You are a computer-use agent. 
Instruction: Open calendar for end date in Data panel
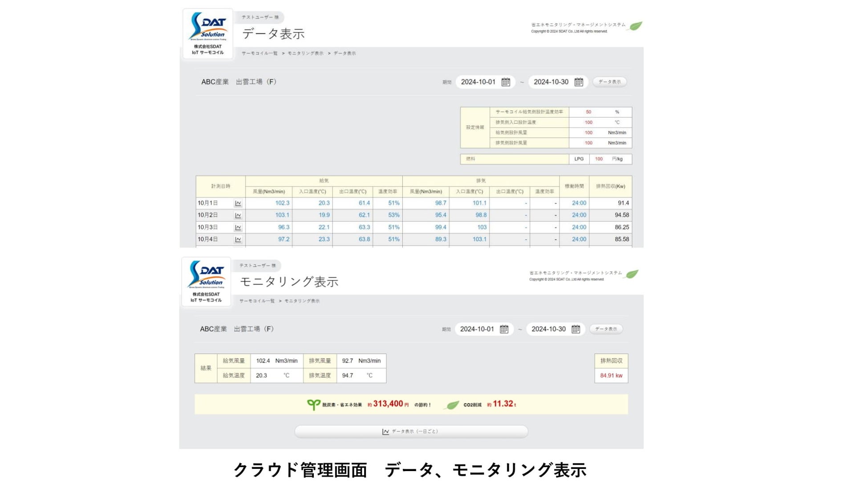(579, 82)
